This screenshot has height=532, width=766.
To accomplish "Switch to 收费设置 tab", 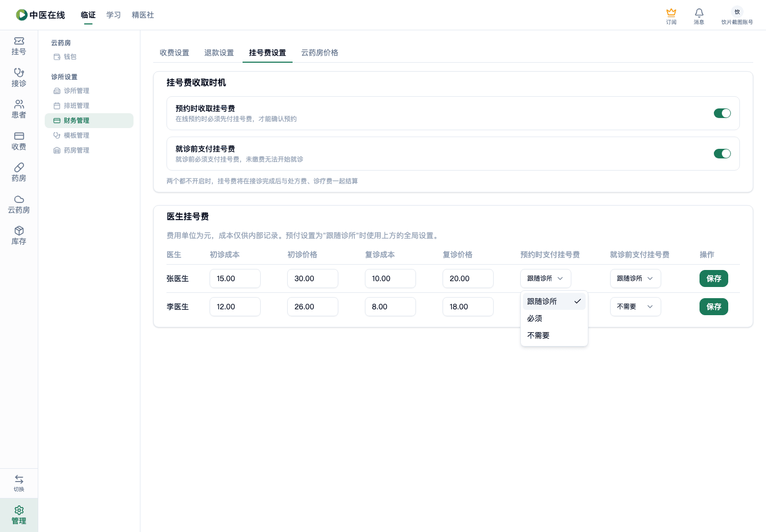I will tap(174, 53).
